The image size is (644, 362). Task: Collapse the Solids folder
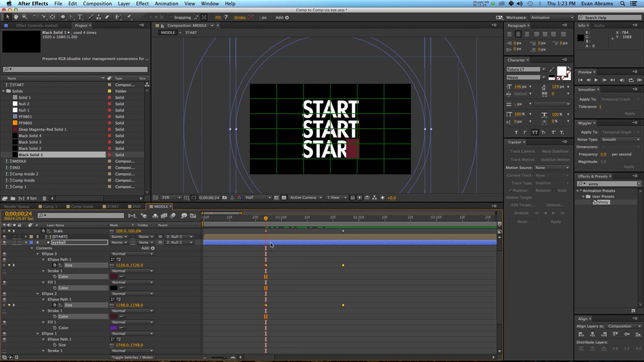click(4, 91)
